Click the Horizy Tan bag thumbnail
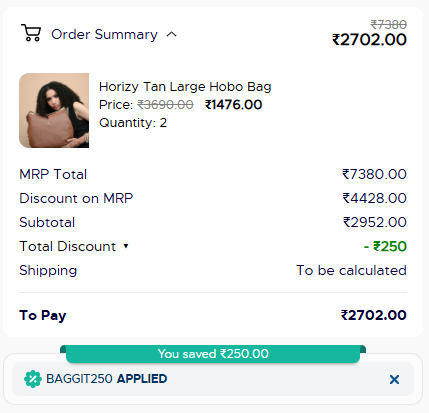The height and width of the screenshot is (413, 429). (54, 110)
